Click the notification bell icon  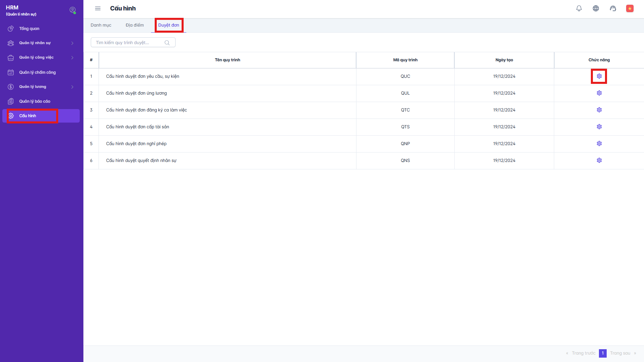point(579,8)
